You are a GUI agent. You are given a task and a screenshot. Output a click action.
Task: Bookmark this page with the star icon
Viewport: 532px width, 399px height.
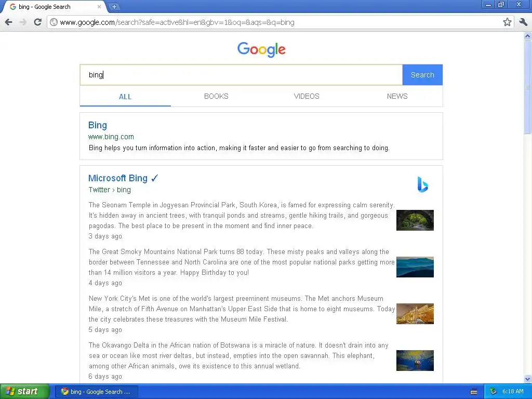pyautogui.click(x=507, y=22)
